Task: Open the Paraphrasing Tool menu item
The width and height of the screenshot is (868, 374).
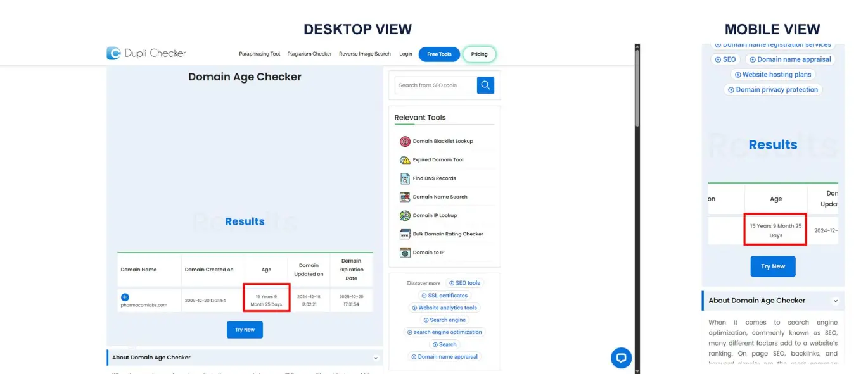Action: coord(259,54)
